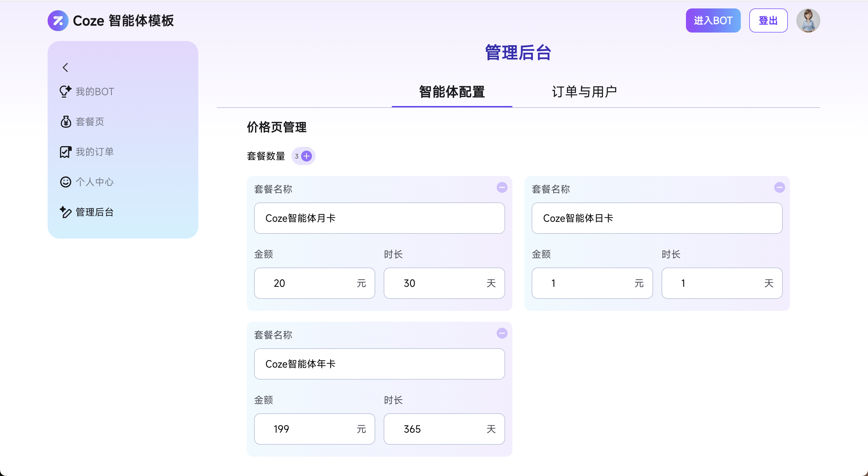Remove the Coze智能体年卡 package card
868x476 pixels.
(502, 333)
